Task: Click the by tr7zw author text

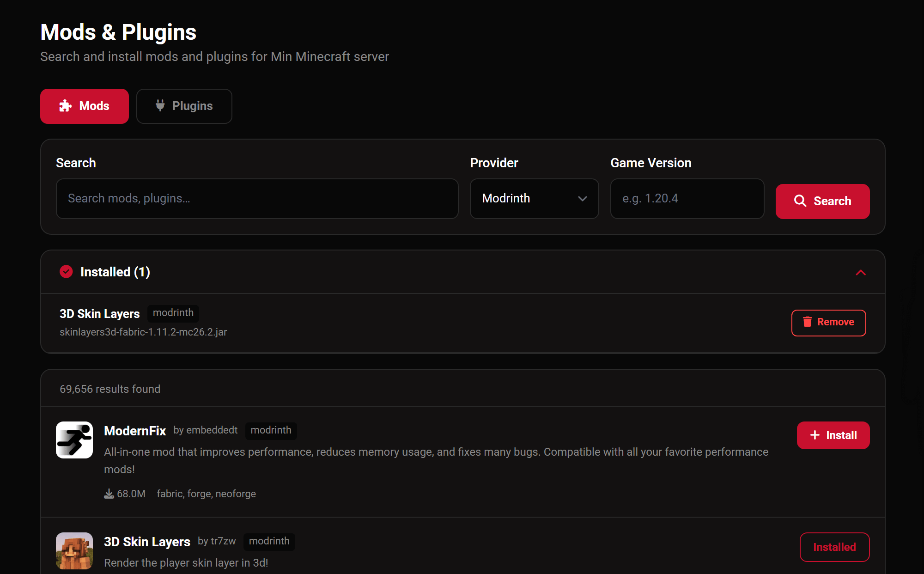Action: coord(217,541)
